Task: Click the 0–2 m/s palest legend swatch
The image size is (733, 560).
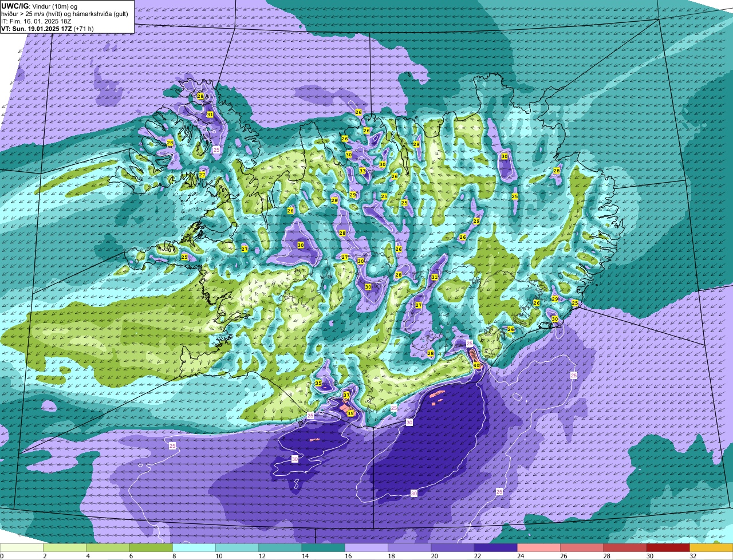Action: click(x=21, y=548)
